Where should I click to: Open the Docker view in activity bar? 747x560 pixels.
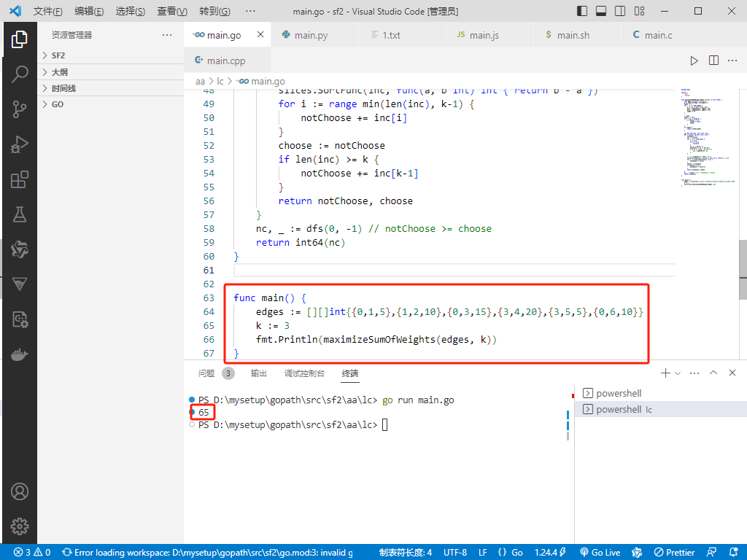tap(20, 355)
